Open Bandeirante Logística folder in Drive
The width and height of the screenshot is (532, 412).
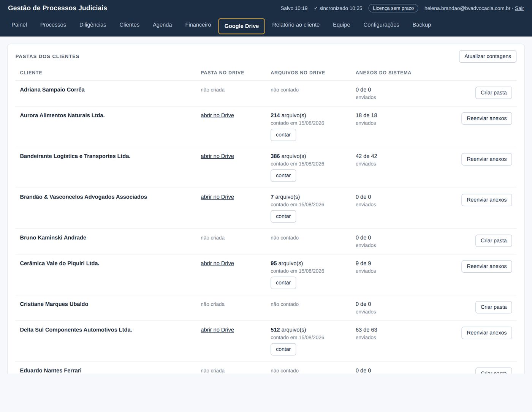217,156
